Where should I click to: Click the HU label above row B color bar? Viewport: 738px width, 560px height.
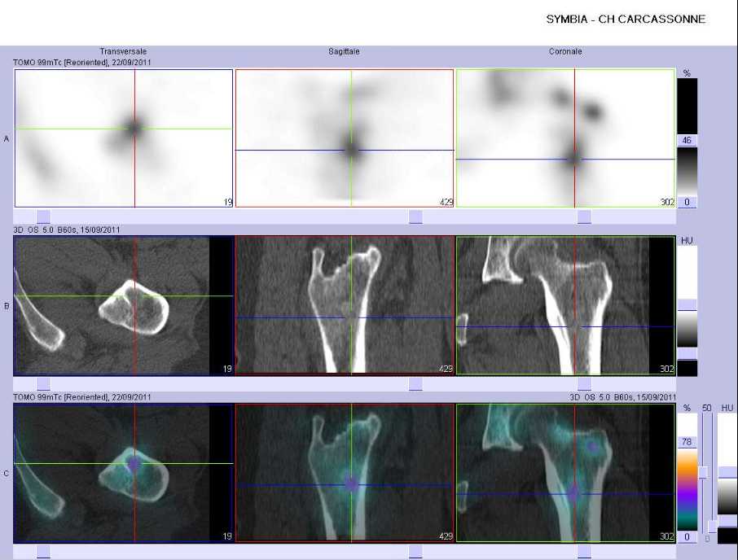[x=687, y=241]
